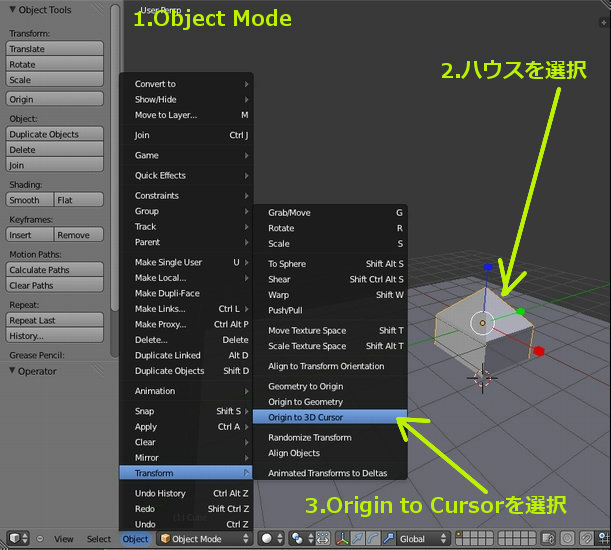
Task: Click the Remove keyframes button
Action: pyautogui.click(x=79, y=235)
